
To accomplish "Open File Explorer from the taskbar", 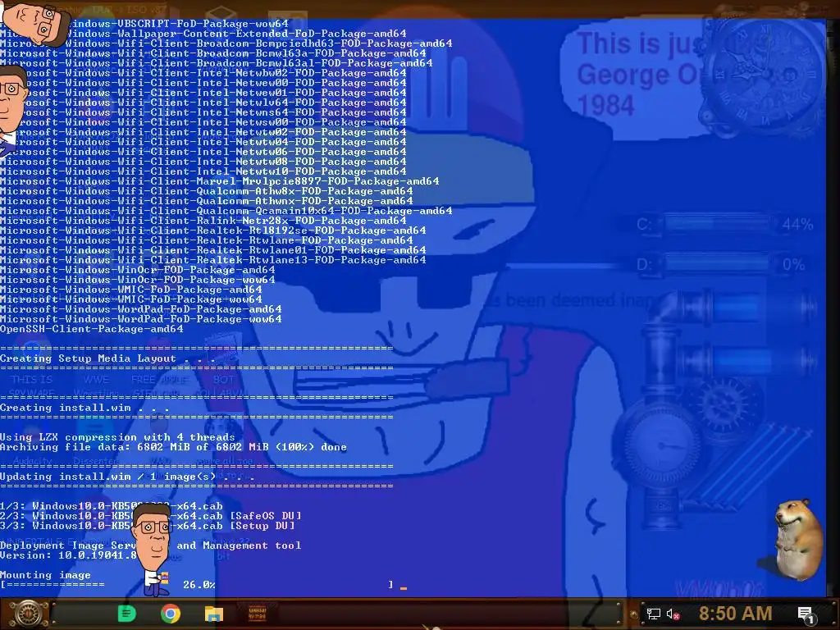I will 214,614.
